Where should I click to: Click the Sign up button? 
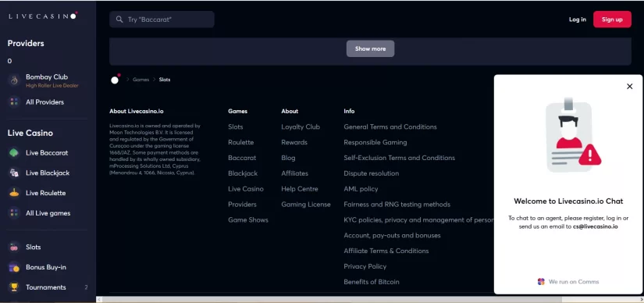(612, 20)
